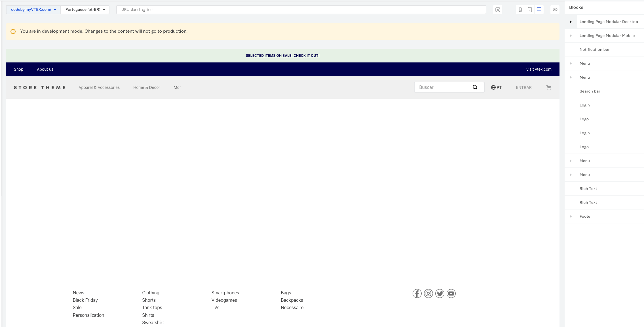The width and height of the screenshot is (644, 327).
Task: Expand Landing Page Modular Desktop block
Action: point(571,22)
